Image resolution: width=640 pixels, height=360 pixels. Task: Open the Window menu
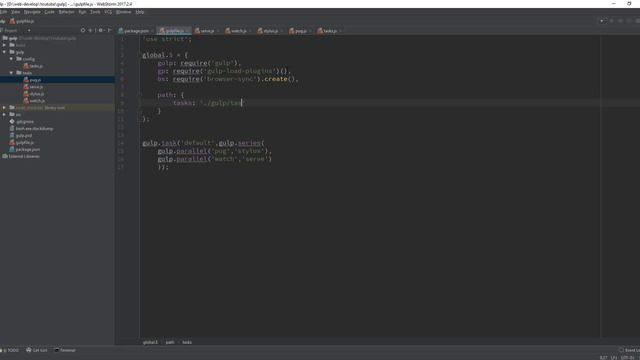pos(124,12)
